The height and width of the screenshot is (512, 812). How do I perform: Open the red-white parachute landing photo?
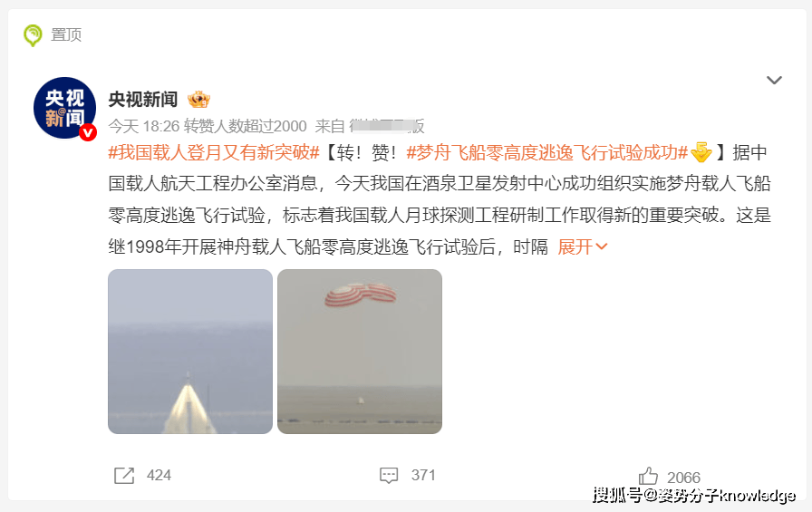[360, 352]
